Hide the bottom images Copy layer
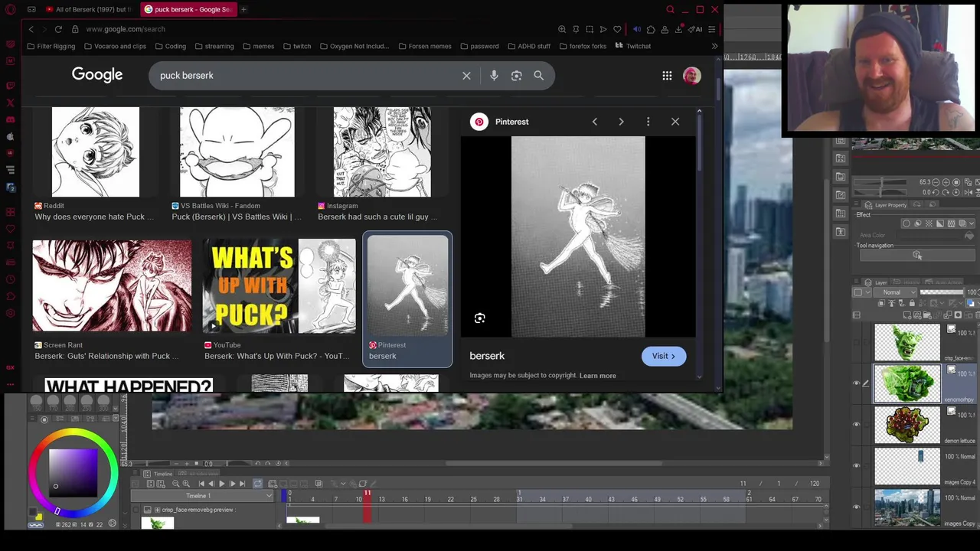980x551 pixels. 857,507
